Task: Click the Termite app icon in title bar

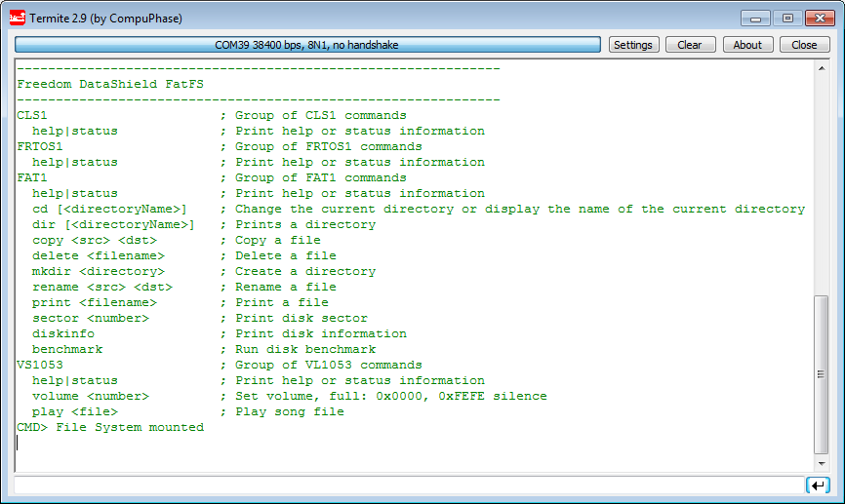Action: click(18, 18)
